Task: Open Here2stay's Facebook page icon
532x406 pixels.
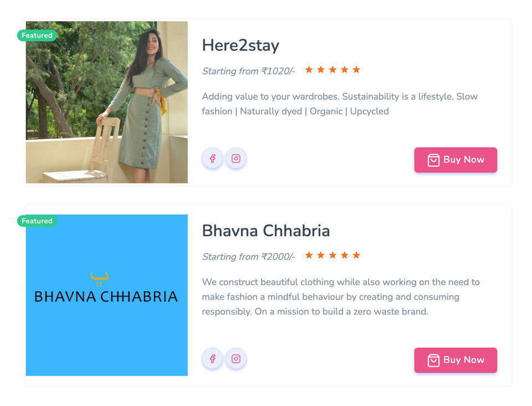Action: pyautogui.click(x=212, y=159)
